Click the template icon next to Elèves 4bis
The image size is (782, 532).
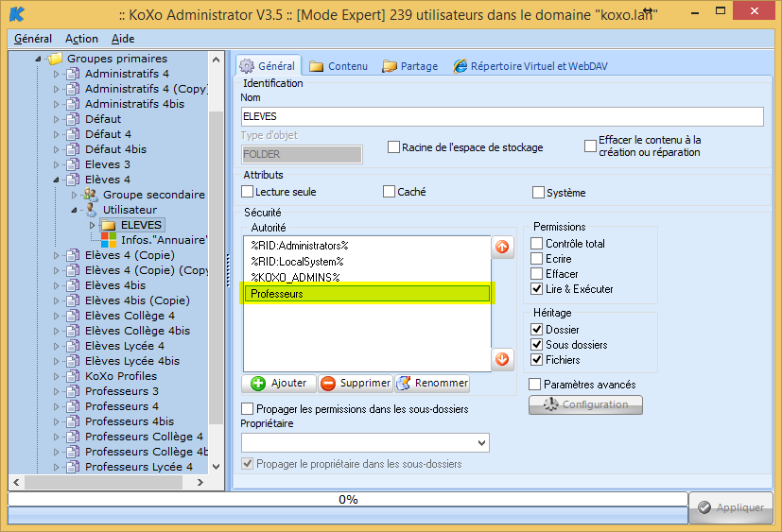73,285
